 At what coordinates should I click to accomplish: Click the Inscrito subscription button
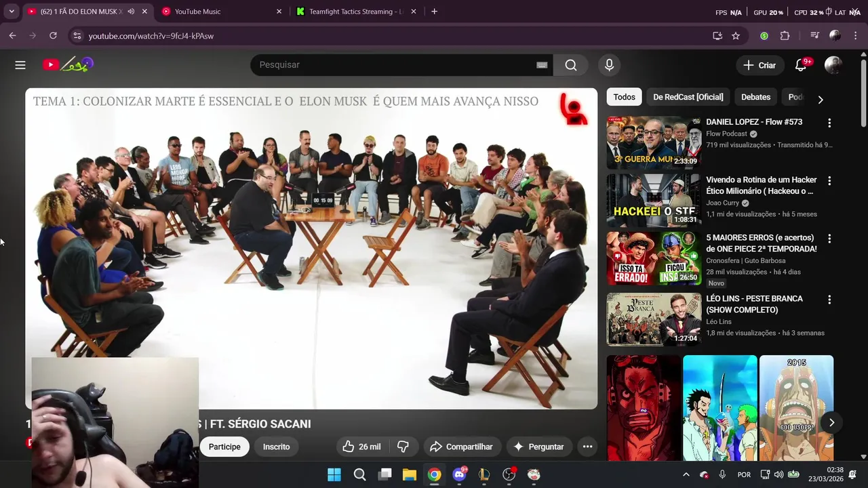[276, 447]
